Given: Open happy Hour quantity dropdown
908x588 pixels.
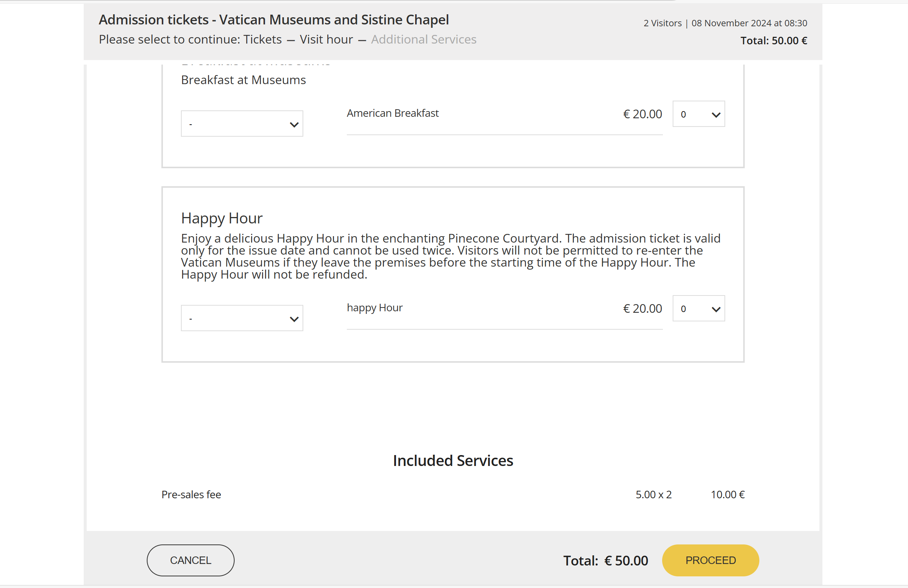Looking at the screenshot, I should [698, 308].
